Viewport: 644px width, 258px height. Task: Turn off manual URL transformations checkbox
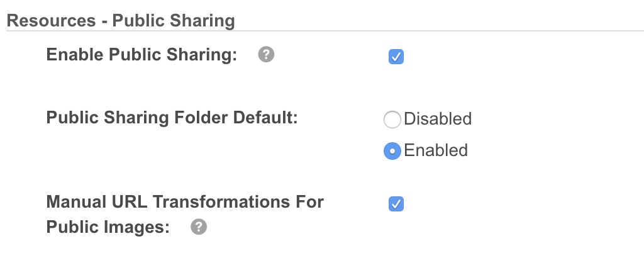[x=396, y=205]
